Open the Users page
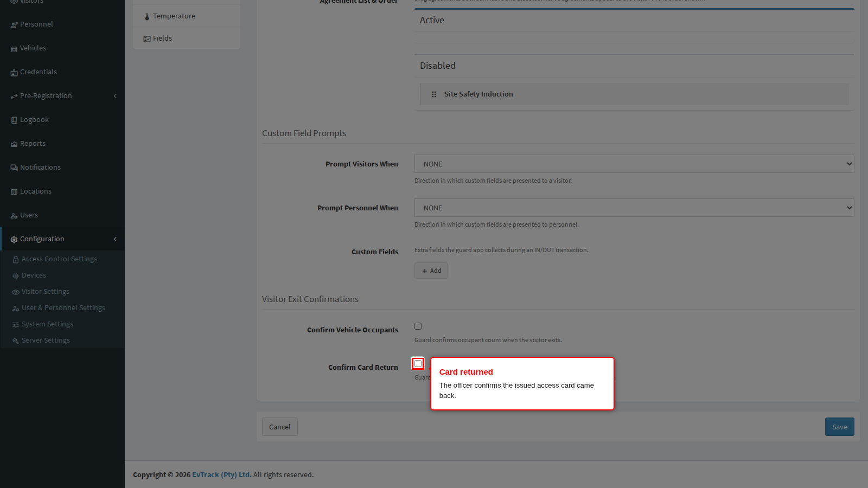Screen dimensions: 868x488 click(62, 215)
